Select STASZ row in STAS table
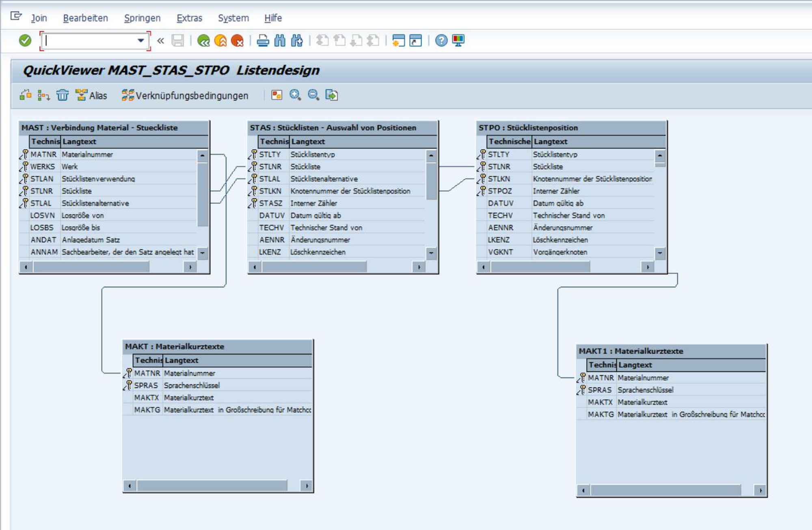812x530 pixels. click(337, 203)
